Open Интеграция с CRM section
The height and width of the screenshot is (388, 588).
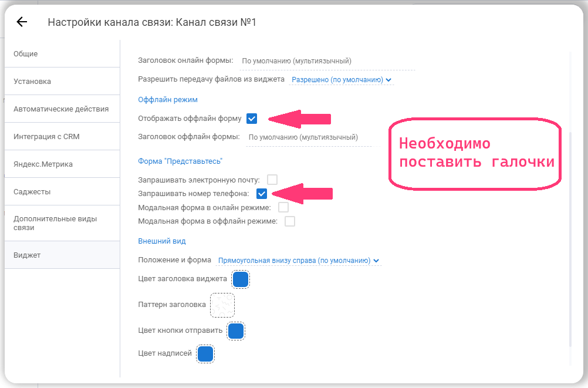click(46, 137)
